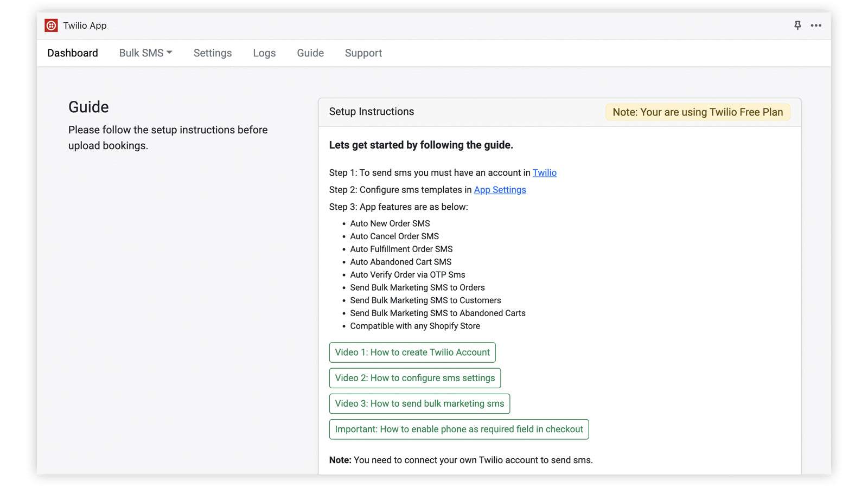This screenshot has height=488, width=868.
Task: Select the Setup Instructions card header
Action: point(371,112)
